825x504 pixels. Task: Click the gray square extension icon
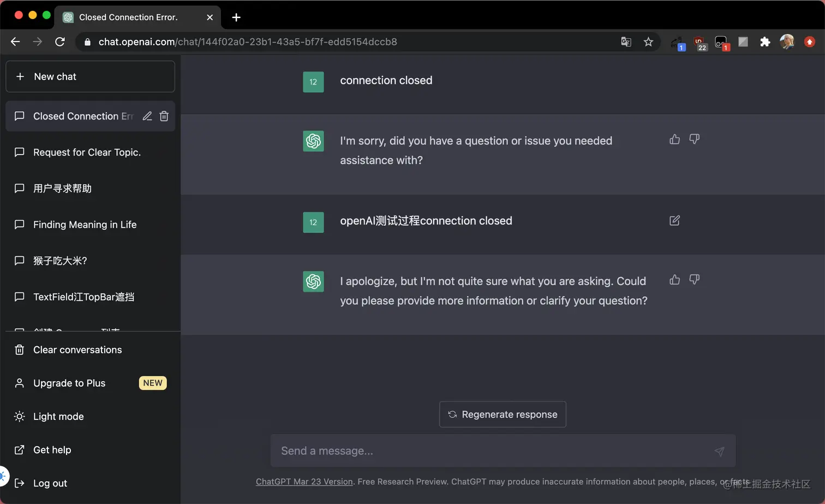pyautogui.click(x=743, y=42)
